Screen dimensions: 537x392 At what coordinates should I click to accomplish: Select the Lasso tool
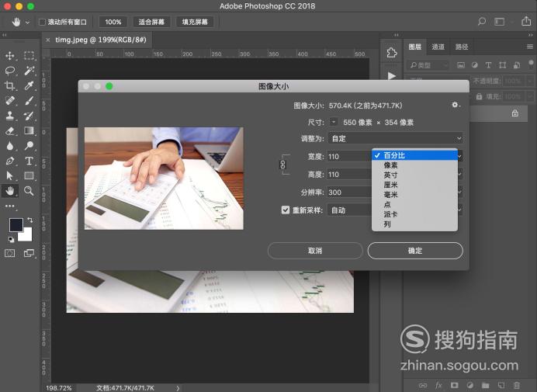click(10, 71)
